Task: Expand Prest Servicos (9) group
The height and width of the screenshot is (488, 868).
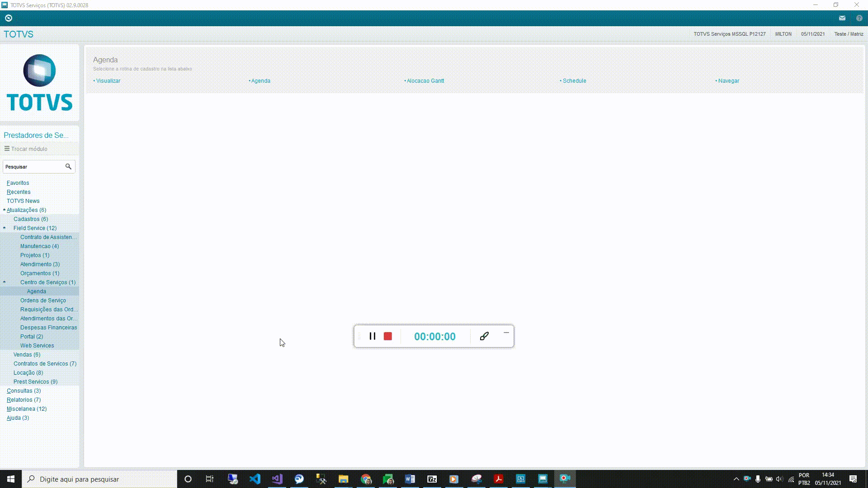Action: point(35,382)
